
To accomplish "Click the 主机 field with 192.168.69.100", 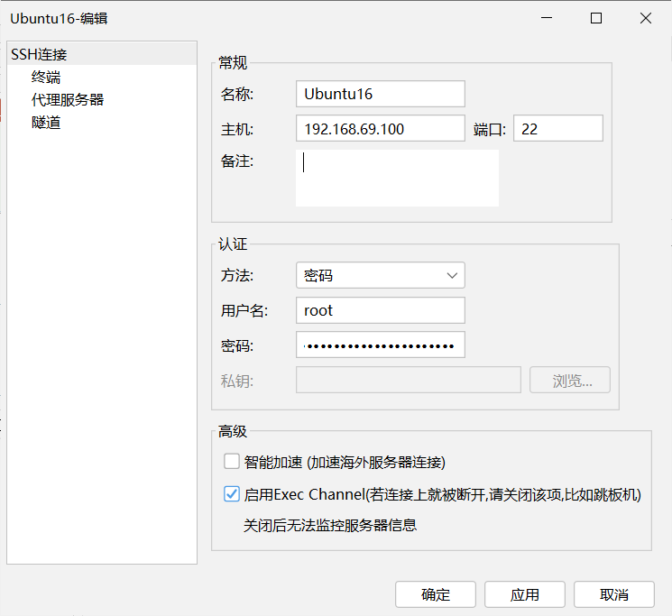I will pos(380,128).
